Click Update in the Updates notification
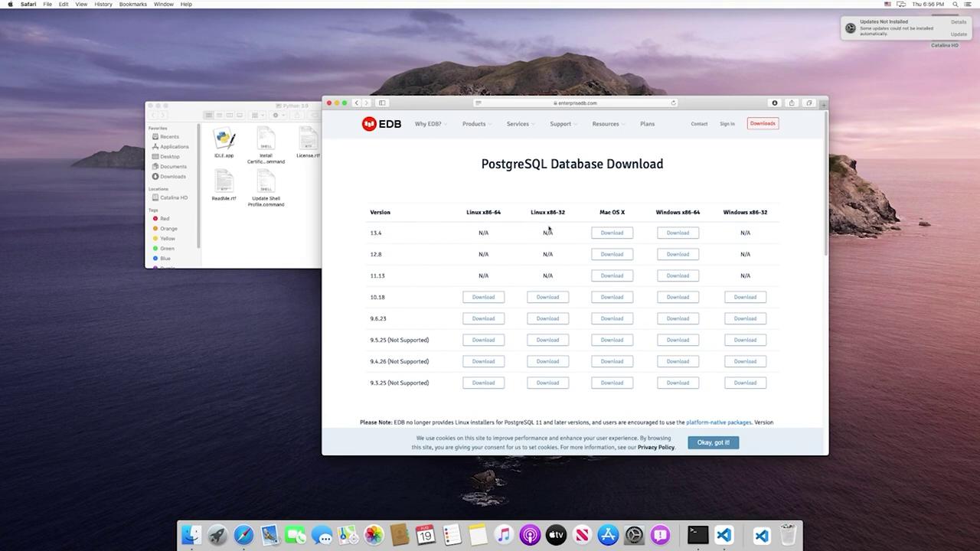Screen dimensions: 980x551 959,34
